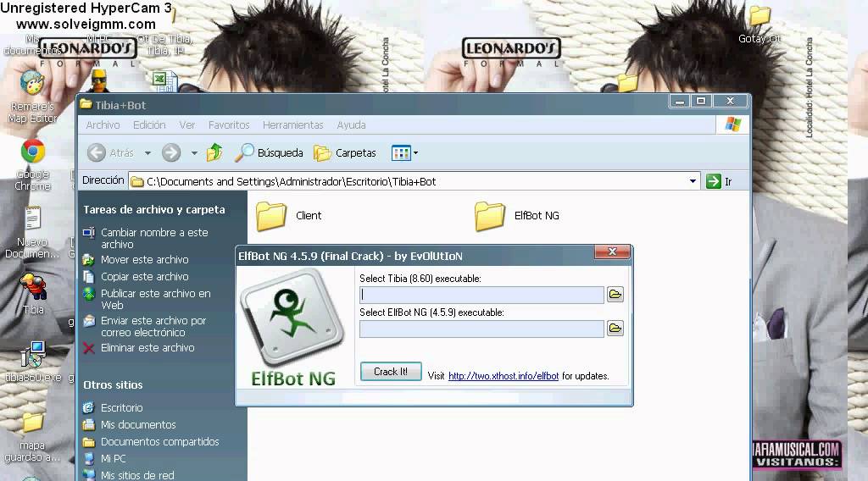The image size is (868, 481).
Task: Go to Mis sitios de red
Action: (129, 475)
